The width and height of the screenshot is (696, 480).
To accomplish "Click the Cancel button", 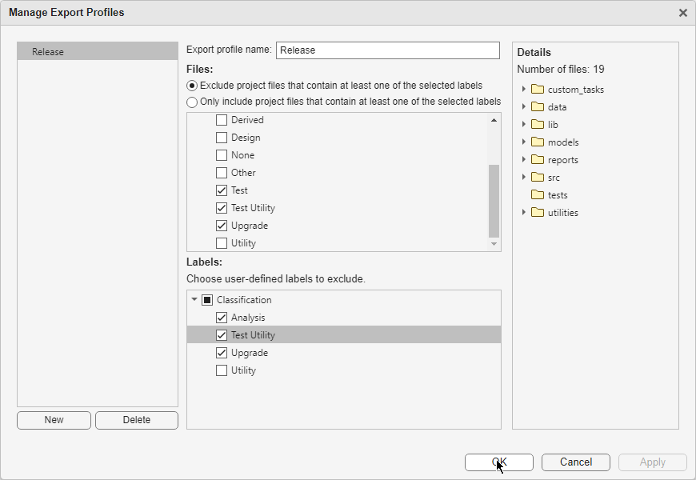I will [575, 462].
